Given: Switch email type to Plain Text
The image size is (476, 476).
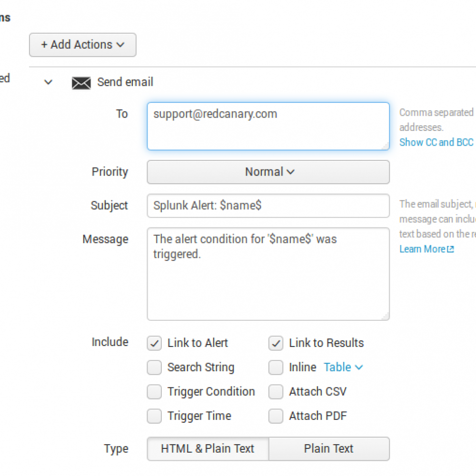Looking at the screenshot, I should (x=329, y=449).
